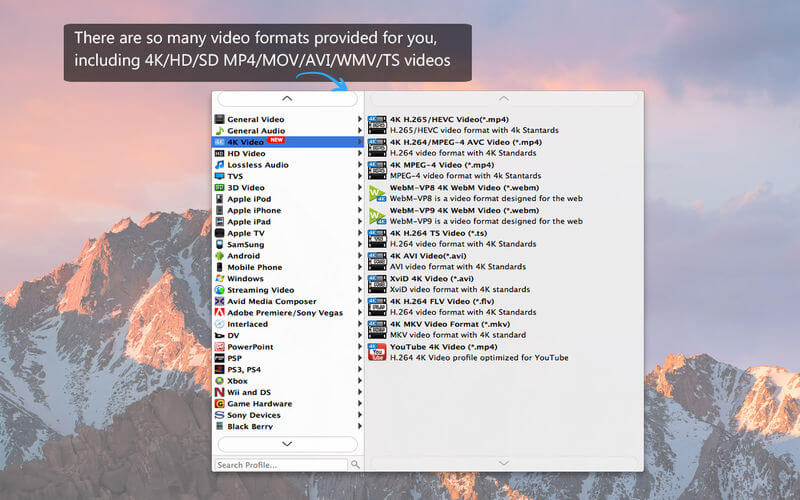Click the Android category robot icon
800x500 pixels.
(219, 256)
